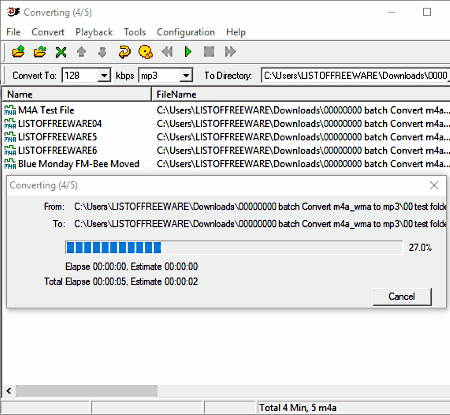Viewport: 450px width, 415px height.
Task: Click the rewind double-arrow icon
Action: (167, 52)
